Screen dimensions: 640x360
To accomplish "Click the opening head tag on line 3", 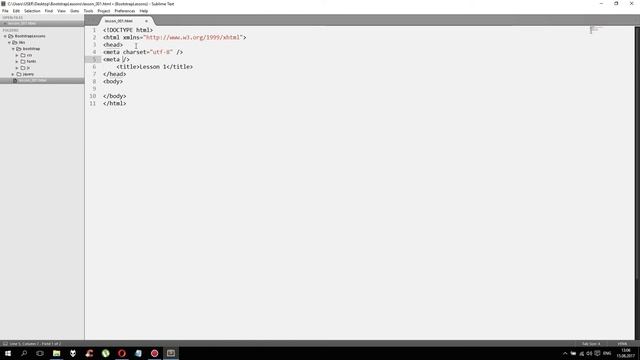I will [113, 45].
